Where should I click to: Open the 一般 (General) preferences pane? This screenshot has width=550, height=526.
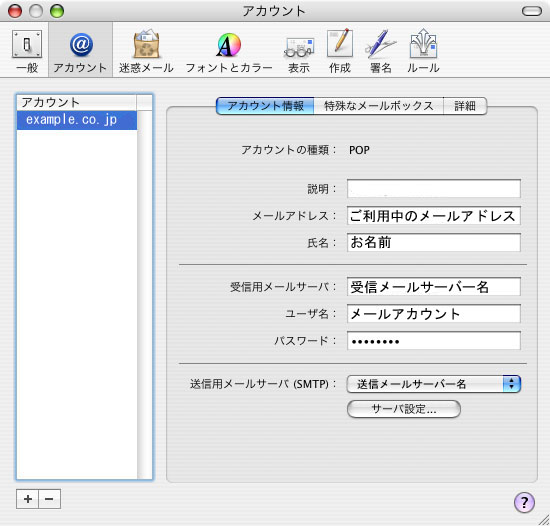point(27,51)
